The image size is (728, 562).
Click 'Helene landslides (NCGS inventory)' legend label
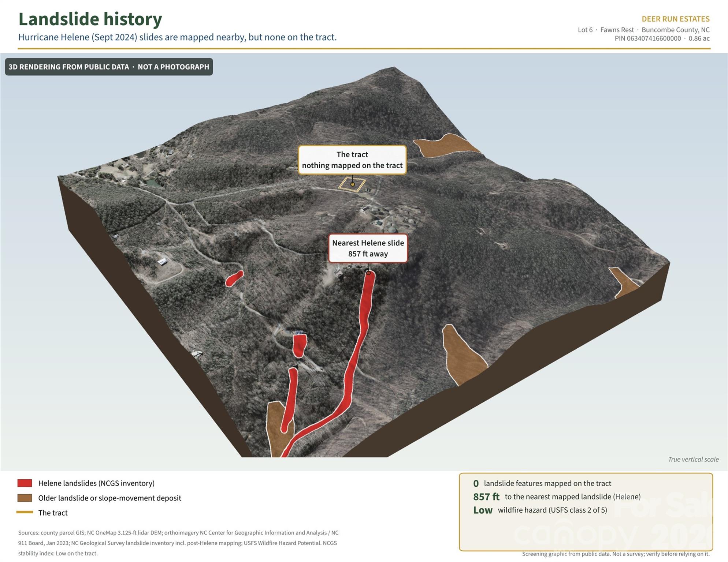coord(96,483)
